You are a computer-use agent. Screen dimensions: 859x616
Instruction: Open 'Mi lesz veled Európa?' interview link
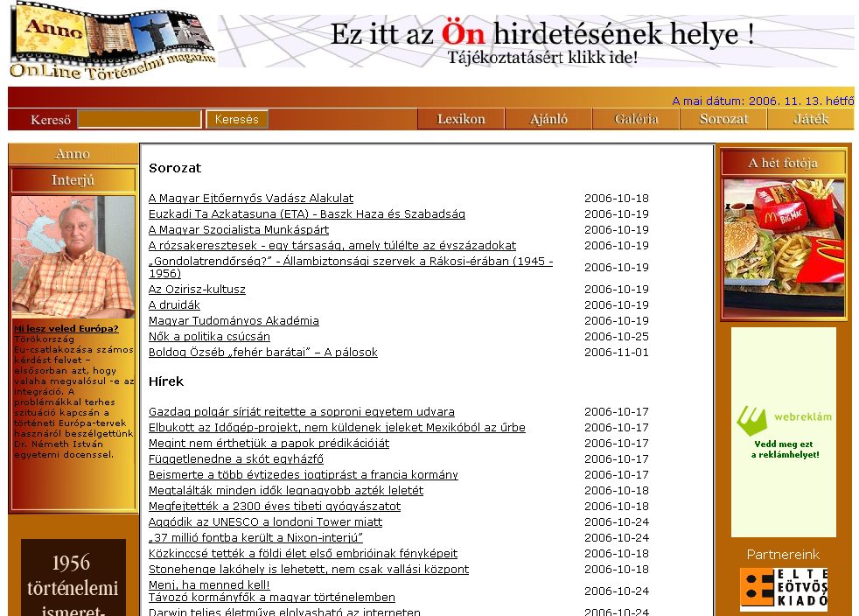click(x=66, y=329)
